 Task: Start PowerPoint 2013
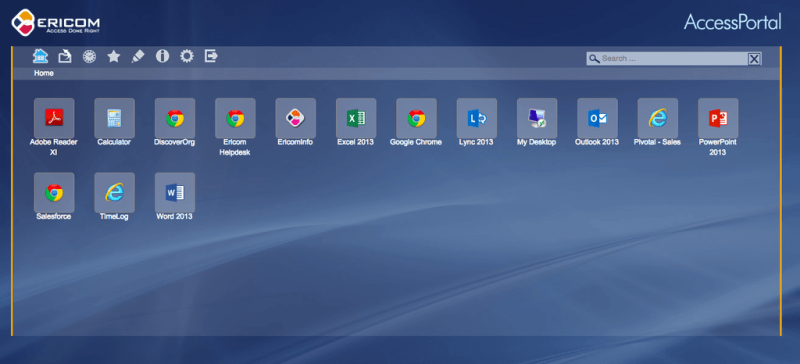(718, 118)
